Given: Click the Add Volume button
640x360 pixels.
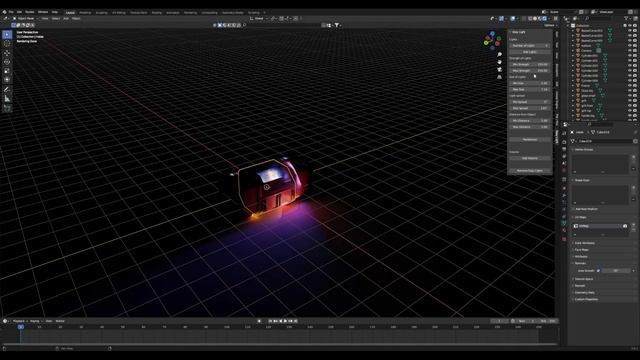Looking at the screenshot, I should (x=529, y=158).
